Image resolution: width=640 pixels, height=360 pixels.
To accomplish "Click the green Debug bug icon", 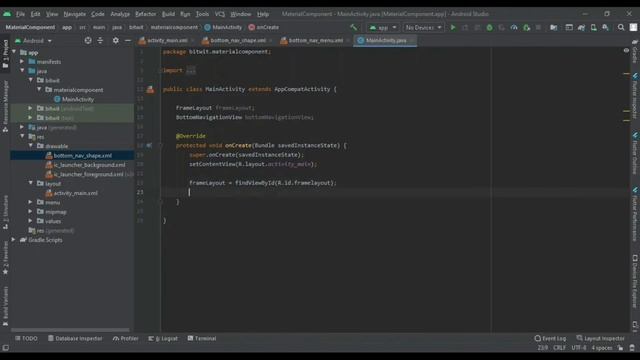I will click(489, 27).
